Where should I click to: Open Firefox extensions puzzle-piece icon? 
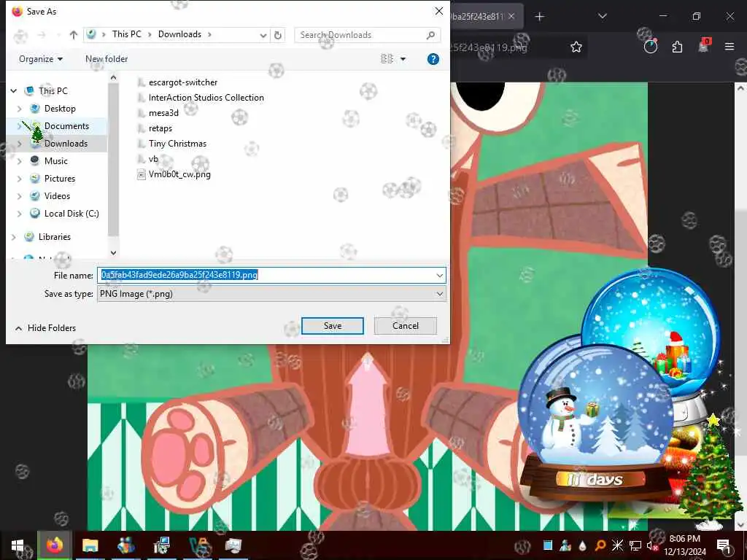tap(677, 47)
